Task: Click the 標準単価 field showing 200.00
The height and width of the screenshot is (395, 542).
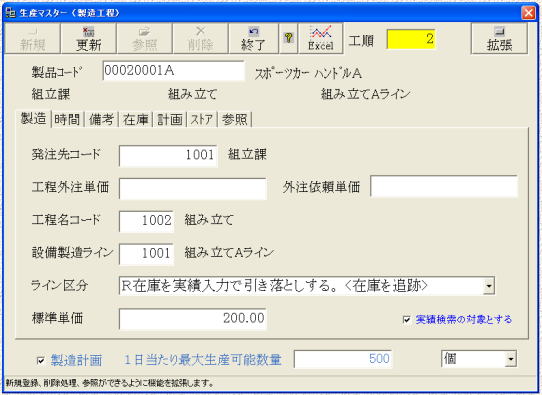Action: click(x=193, y=319)
